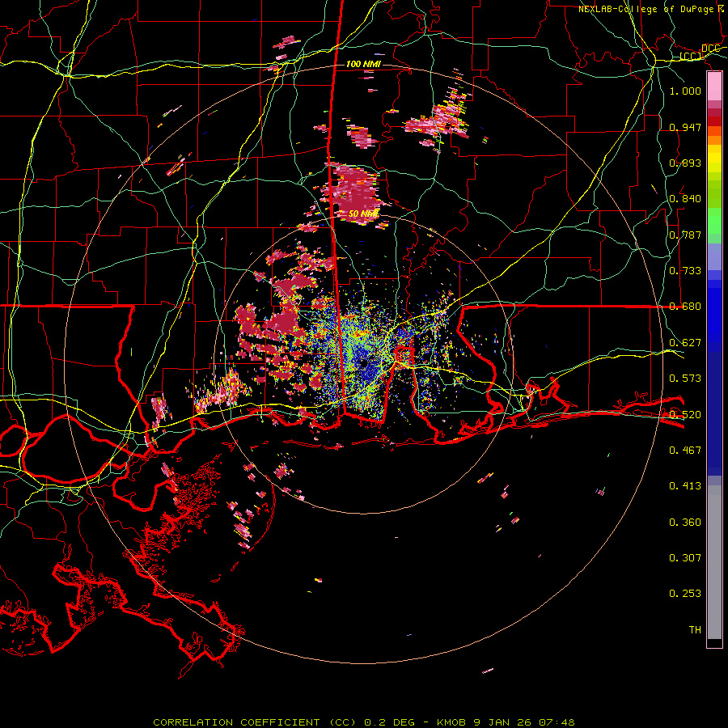
Task: Click the black radar site dot at the map center
Action: tap(363, 363)
